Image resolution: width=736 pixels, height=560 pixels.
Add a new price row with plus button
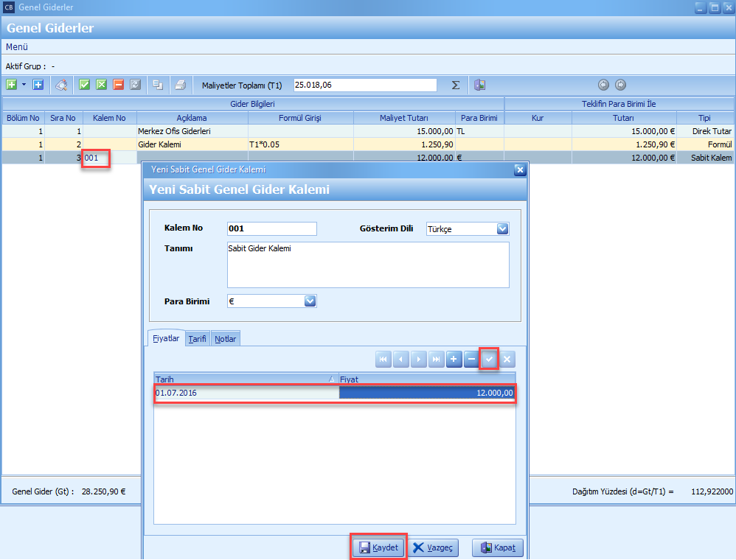pos(454,360)
